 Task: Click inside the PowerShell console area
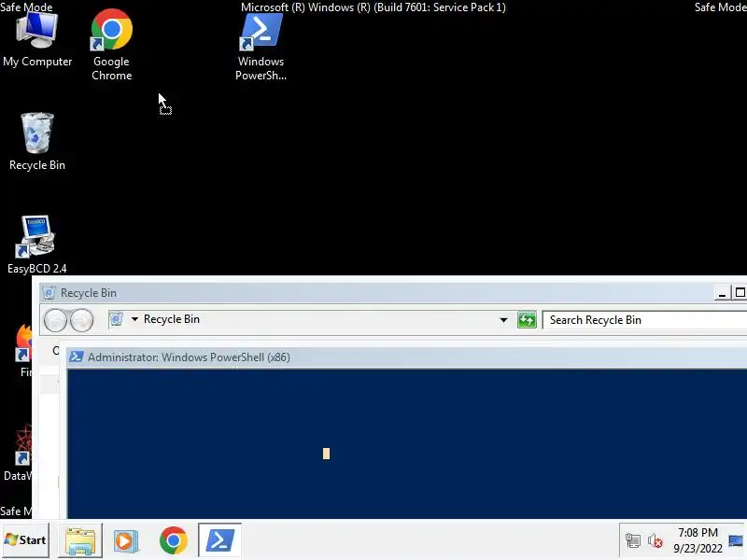tap(407, 442)
